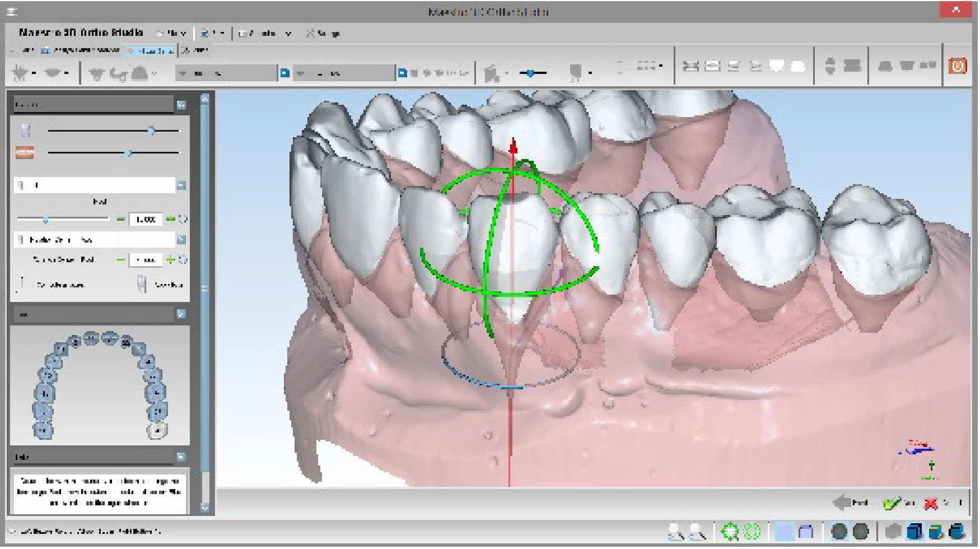This screenshot has height=549, width=980.
Task: Collapse the Info panel section
Action: tap(181, 457)
